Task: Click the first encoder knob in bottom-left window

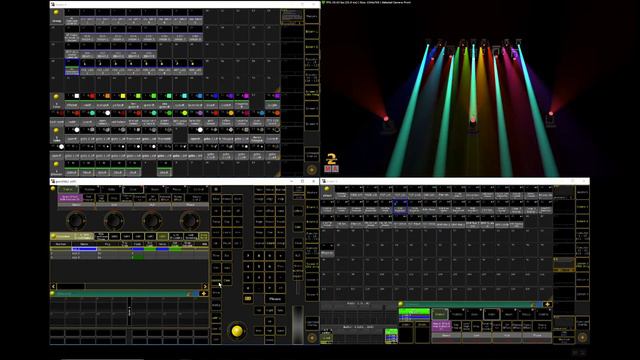Action: click(76, 220)
